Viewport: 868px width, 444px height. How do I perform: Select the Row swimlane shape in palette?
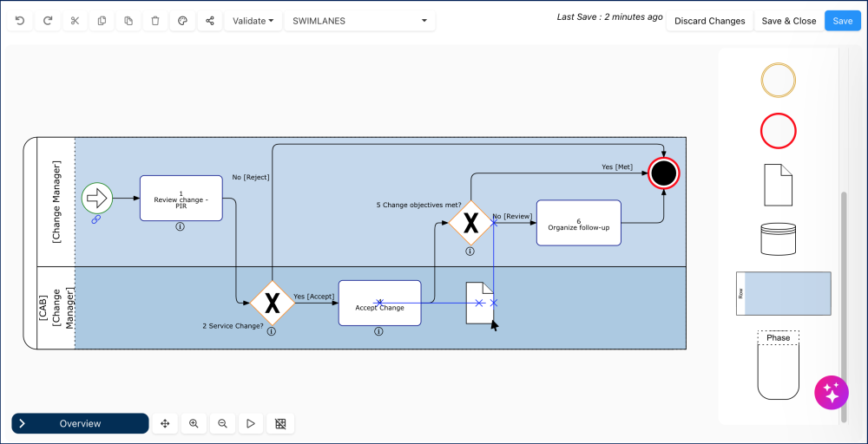pyautogui.click(x=783, y=294)
